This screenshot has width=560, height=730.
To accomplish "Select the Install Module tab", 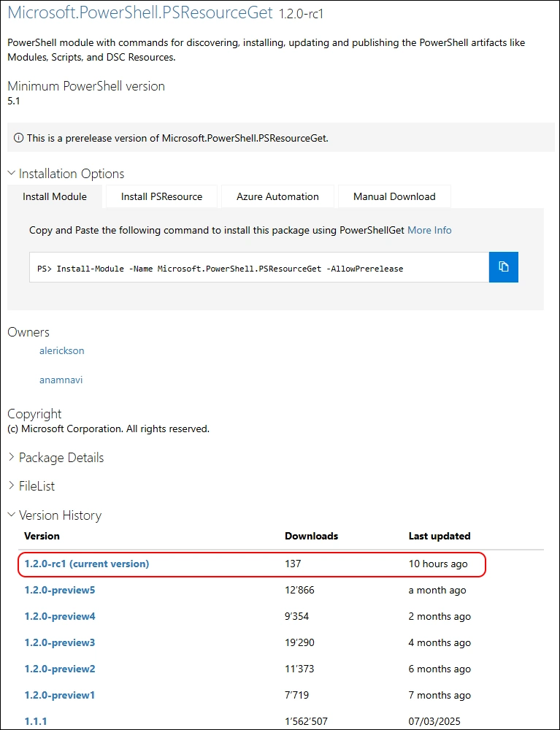I will [55, 196].
